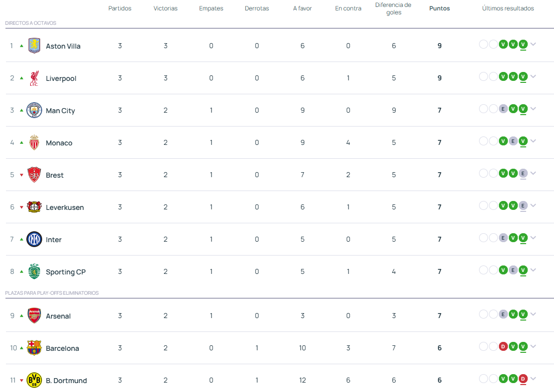554x392 pixels.
Task: Expand Aston Villa's results row
Action: (533, 44)
